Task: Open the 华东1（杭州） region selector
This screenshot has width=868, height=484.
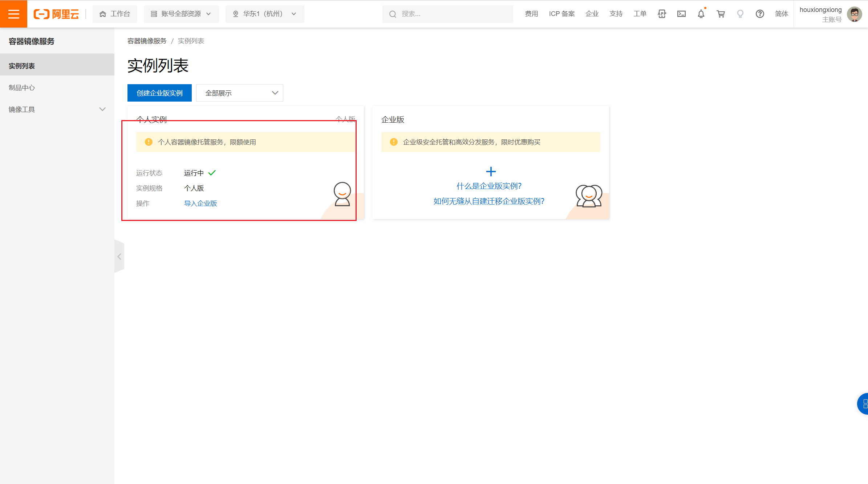Action: (265, 14)
